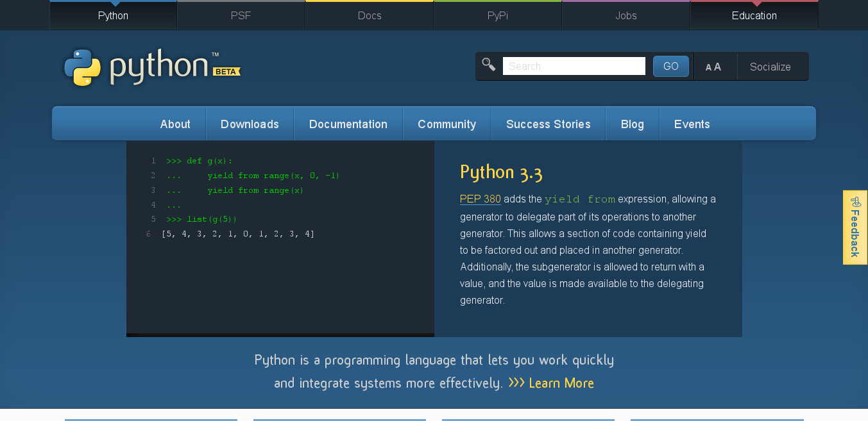Switch to the PSF top tab
Viewport: 868px width, 421px height.
[241, 15]
